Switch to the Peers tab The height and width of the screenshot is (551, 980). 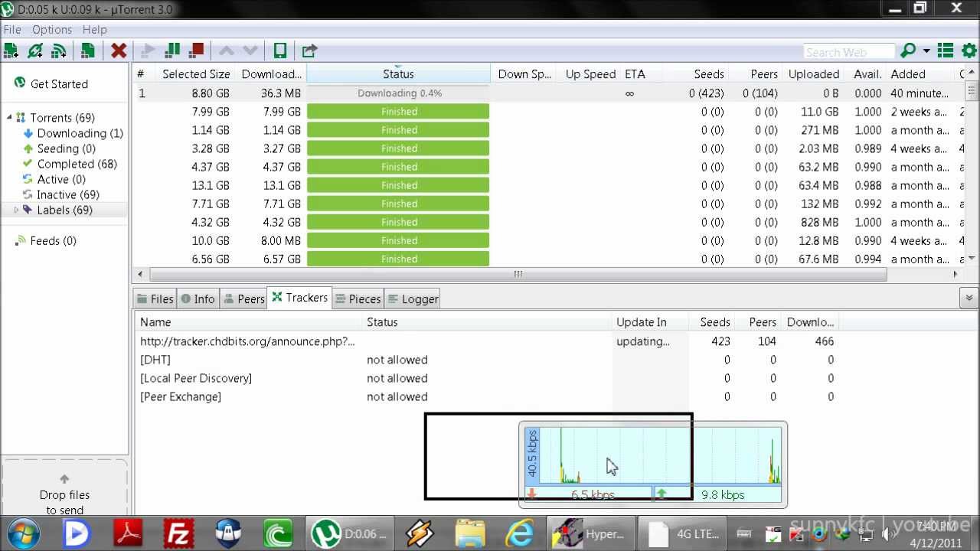coord(243,298)
